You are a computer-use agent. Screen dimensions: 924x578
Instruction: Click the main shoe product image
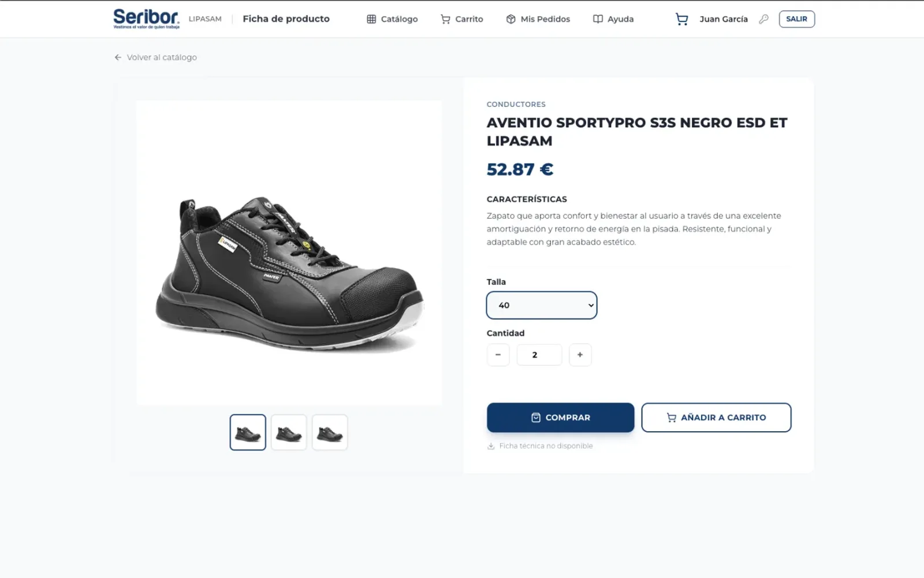coord(289,253)
